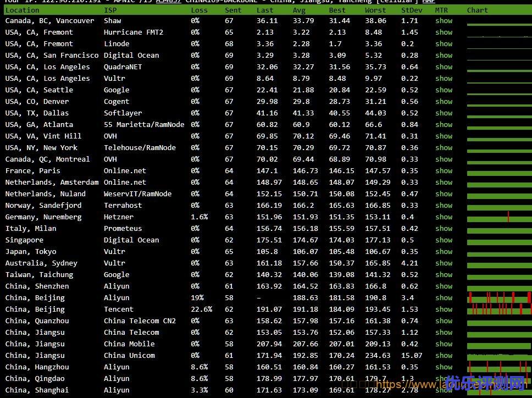Image resolution: width=532 pixels, height=398 pixels.
Task: Click the latency chart for Hetzner Nuremberg
Action: (498, 217)
